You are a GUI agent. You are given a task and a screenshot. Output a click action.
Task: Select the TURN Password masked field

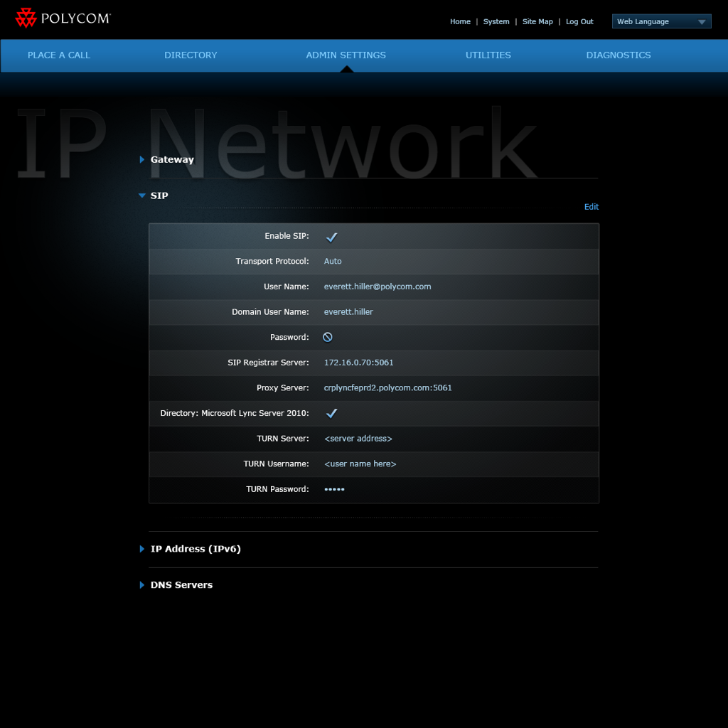click(x=334, y=489)
